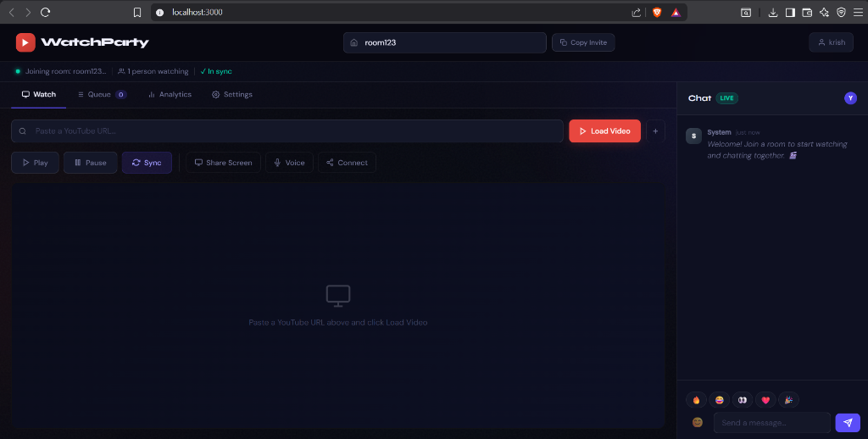Click the plus add-to-queue button
The height and width of the screenshot is (439, 868).
pos(655,131)
